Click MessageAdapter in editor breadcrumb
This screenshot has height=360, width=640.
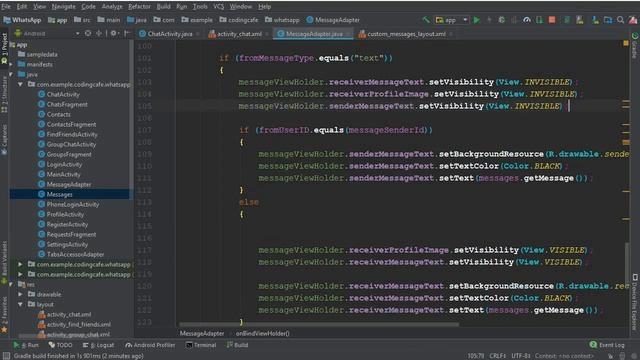click(202, 333)
